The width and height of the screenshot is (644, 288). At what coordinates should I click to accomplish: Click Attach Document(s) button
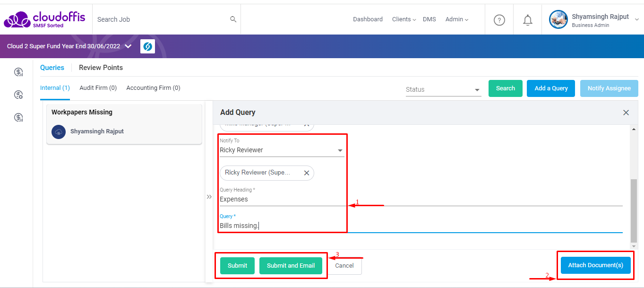595,265
